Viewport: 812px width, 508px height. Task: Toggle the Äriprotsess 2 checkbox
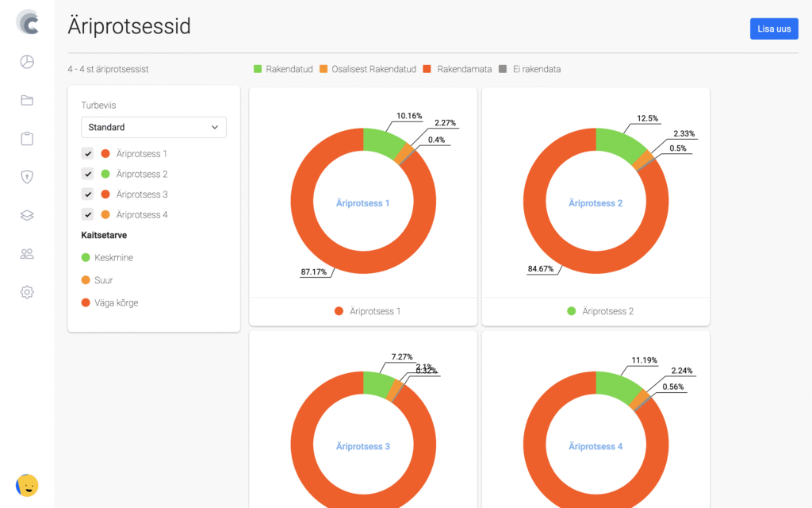point(88,174)
